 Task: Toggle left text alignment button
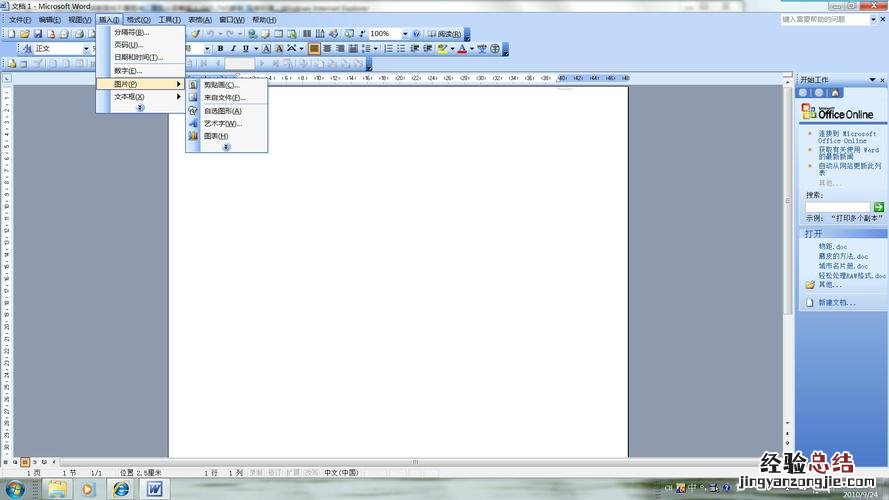(x=314, y=48)
